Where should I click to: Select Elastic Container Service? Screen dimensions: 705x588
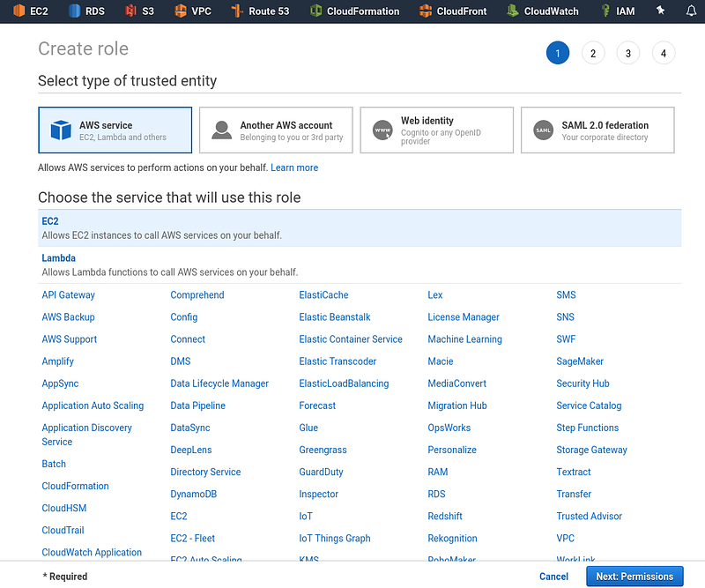[x=351, y=339]
